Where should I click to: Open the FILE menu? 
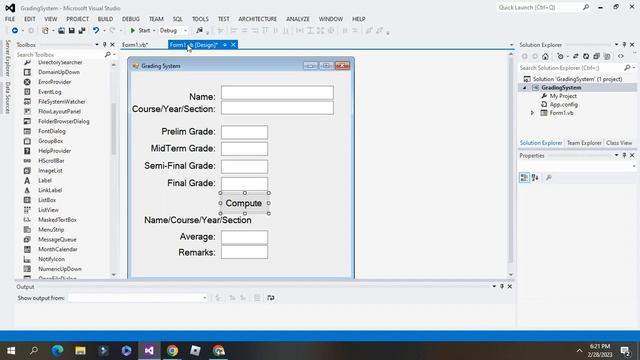click(x=10, y=19)
